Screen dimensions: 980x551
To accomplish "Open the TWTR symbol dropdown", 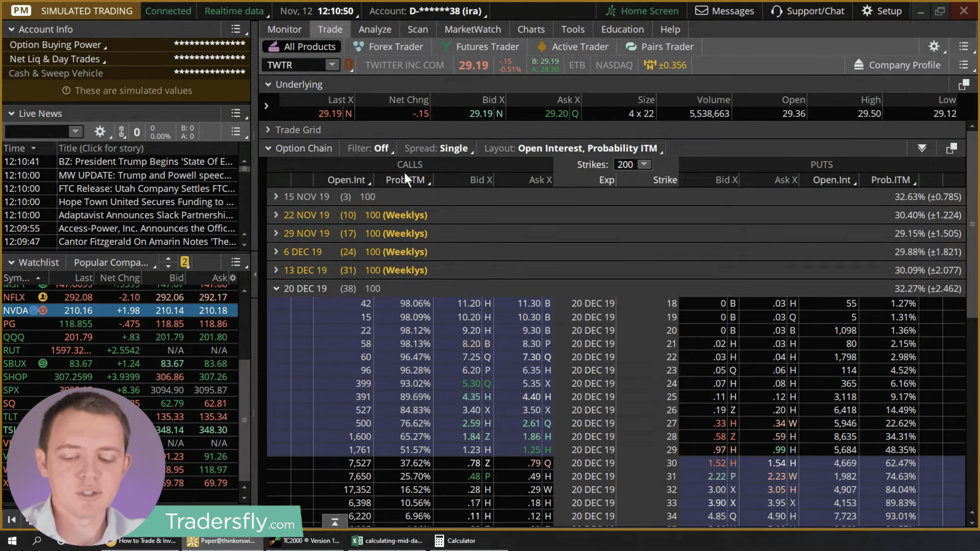I will click(x=332, y=65).
